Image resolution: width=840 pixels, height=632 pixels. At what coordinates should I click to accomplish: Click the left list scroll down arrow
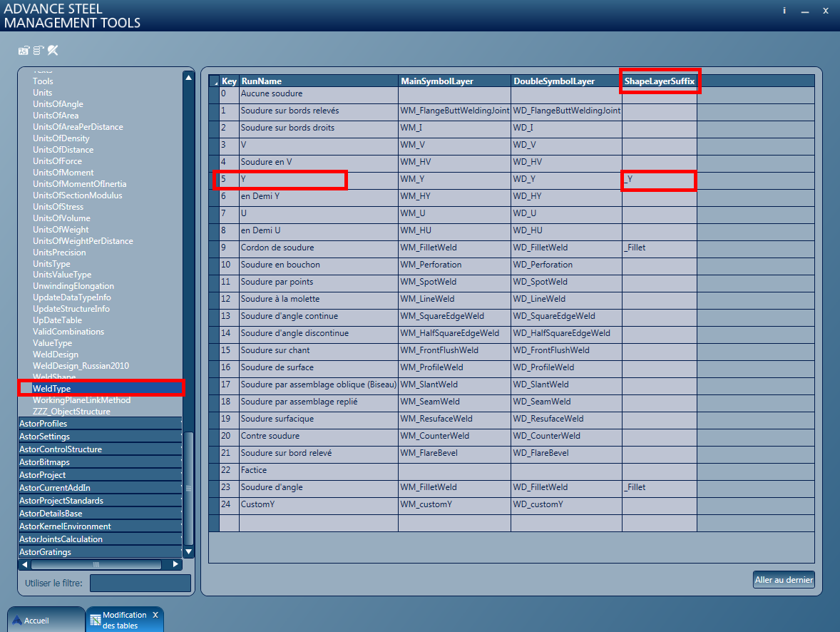(188, 551)
